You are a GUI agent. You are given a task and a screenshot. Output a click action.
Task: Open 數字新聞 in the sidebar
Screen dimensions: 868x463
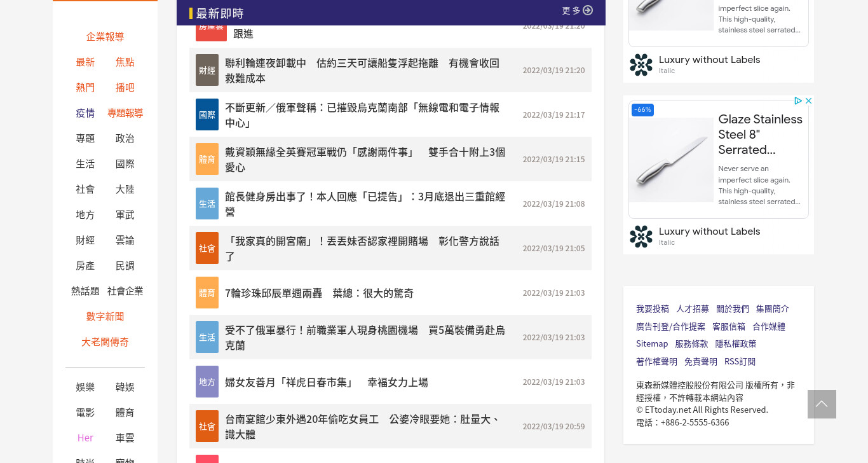pyautogui.click(x=105, y=317)
